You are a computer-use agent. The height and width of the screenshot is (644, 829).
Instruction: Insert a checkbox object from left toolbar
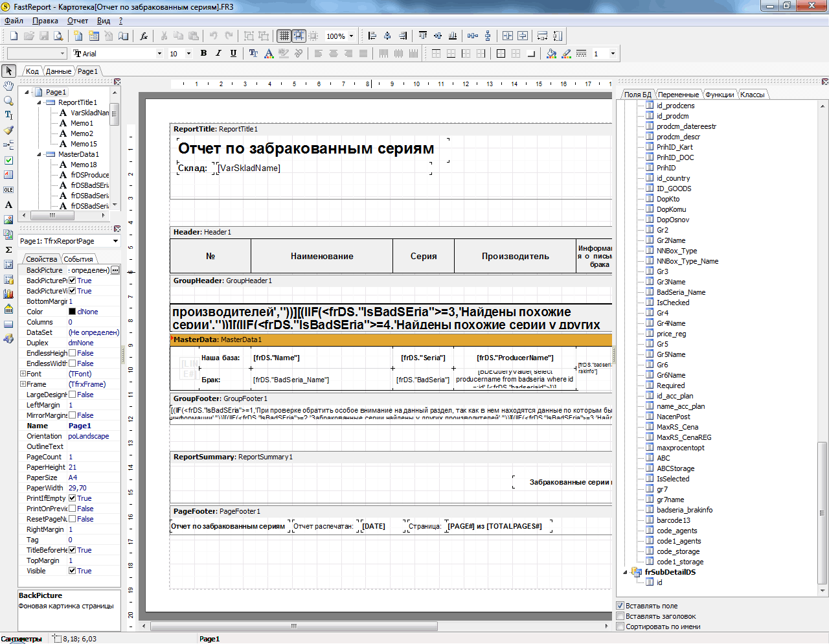(8, 160)
